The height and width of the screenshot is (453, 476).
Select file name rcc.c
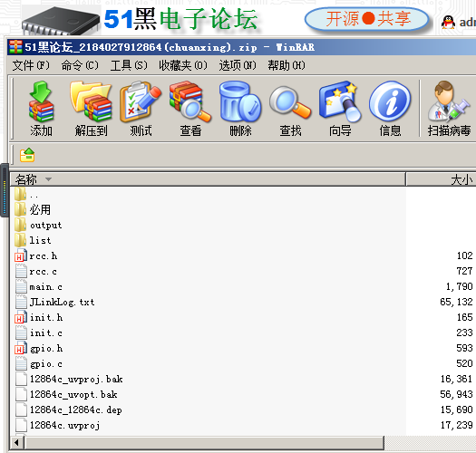[43, 271]
